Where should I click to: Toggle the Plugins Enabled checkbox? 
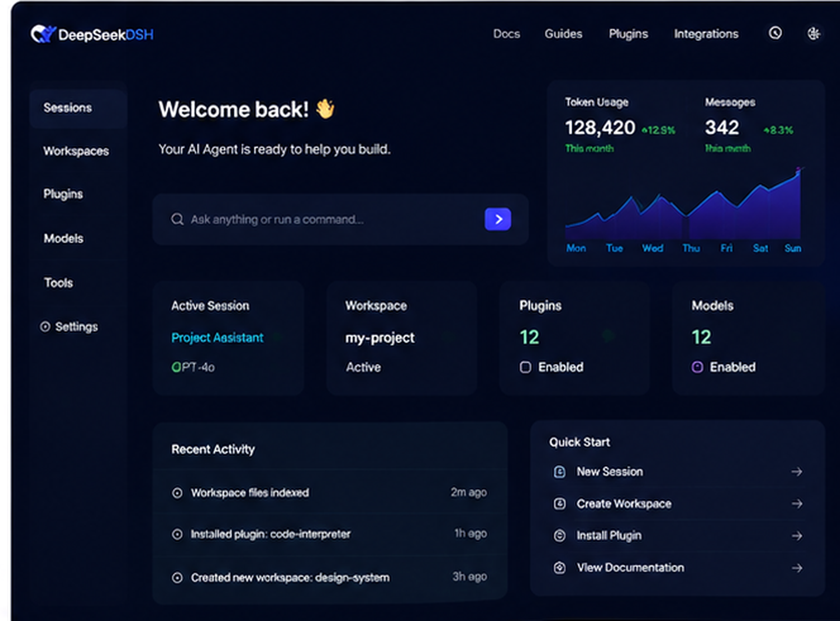point(525,367)
